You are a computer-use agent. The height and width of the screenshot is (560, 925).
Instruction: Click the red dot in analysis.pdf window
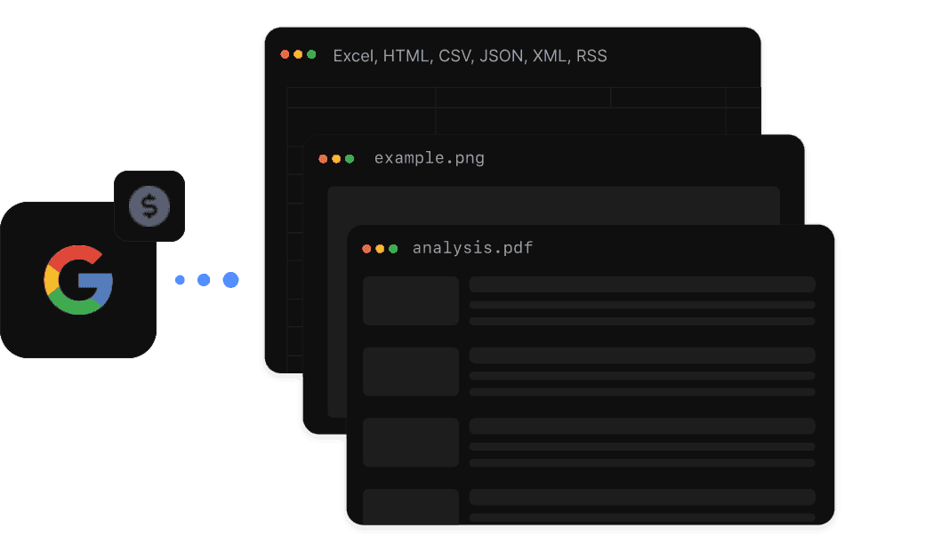(366, 249)
